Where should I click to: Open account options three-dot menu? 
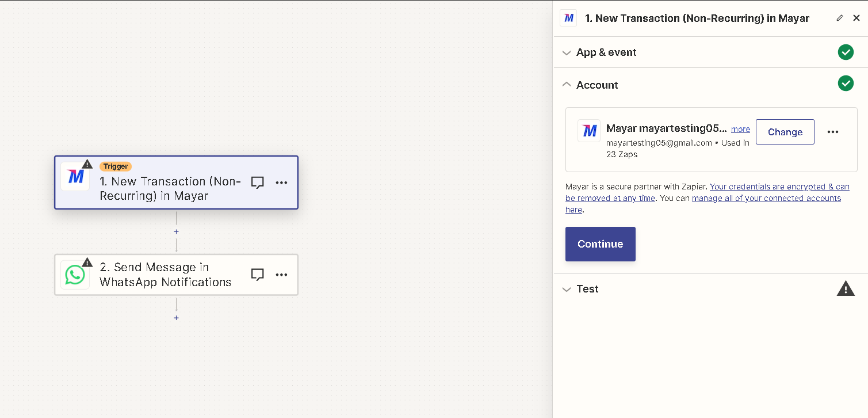click(833, 132)
